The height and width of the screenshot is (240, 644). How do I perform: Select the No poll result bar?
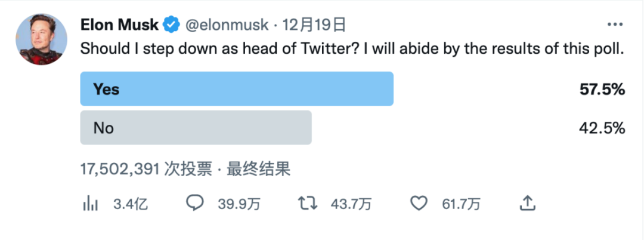(x=196, y=127)
